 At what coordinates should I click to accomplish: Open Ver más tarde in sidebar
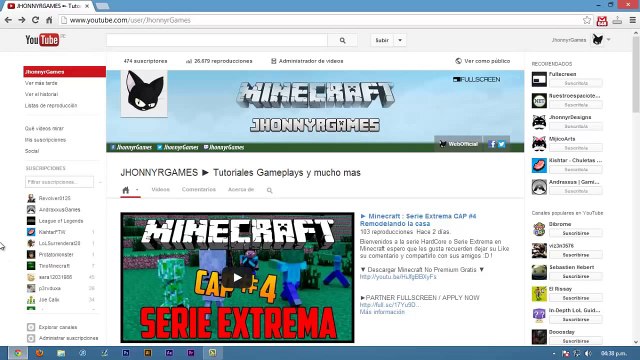pos(41,83)
